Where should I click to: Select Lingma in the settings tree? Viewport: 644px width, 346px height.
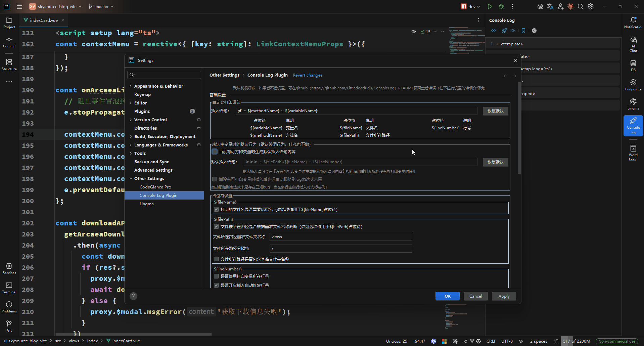(x=147, y=204)
